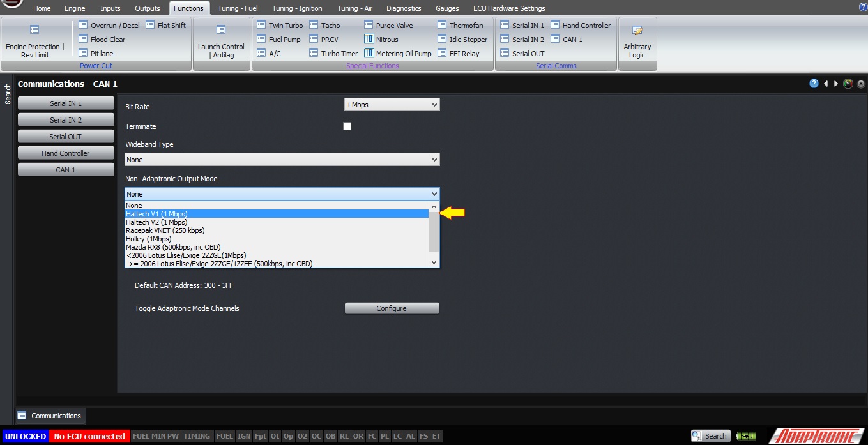
Task: Select Haltech V1 (1 Mbps) option
Action: [x=277, y=214]
